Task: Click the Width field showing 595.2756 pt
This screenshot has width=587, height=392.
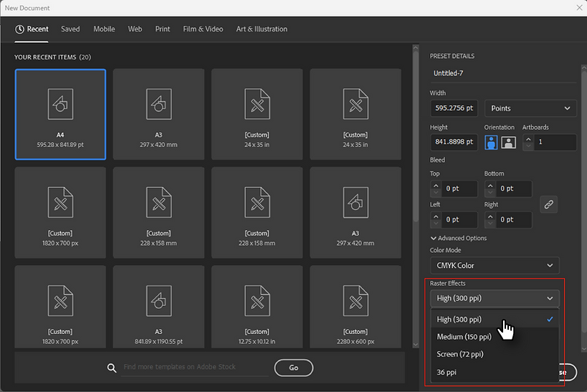Action: (454, 108)
